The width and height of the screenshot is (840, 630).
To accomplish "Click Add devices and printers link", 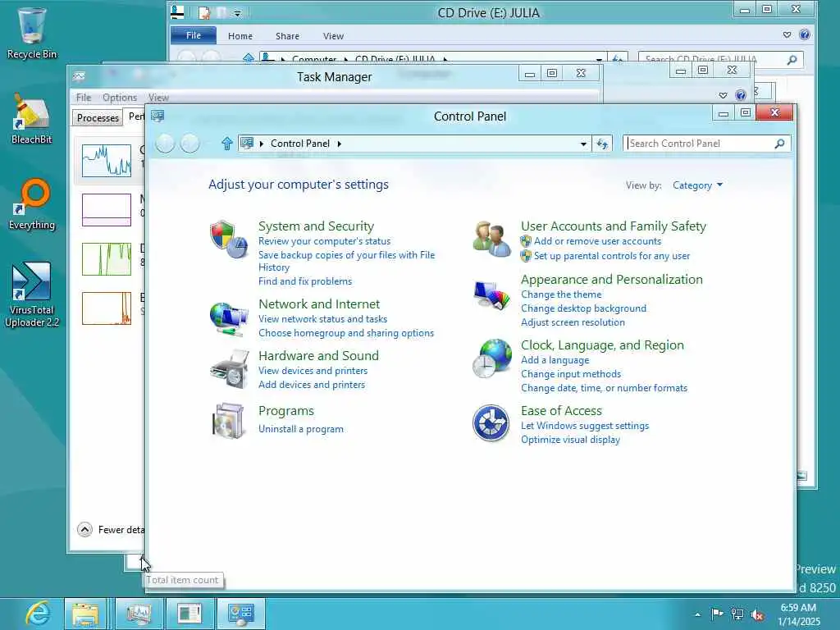I will (x=311, y=385).
